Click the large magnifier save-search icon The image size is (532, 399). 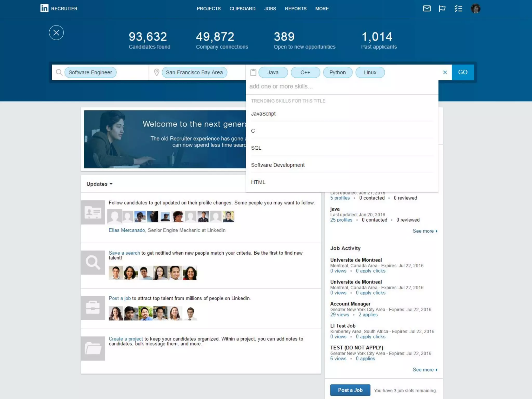(93, 263)
